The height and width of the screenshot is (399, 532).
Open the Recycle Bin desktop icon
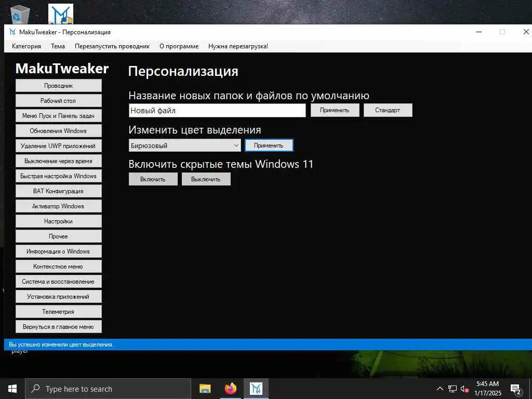(20, 14)
